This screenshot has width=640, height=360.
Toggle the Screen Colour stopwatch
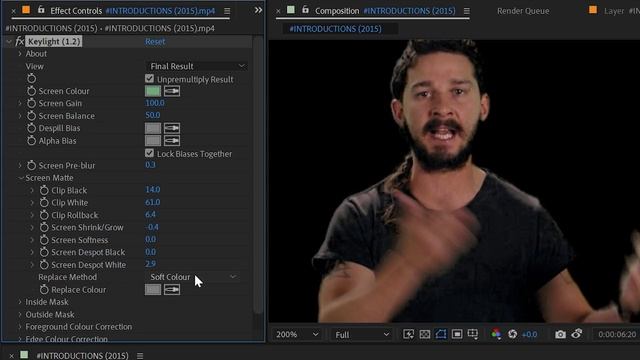[x=31, y=91]
